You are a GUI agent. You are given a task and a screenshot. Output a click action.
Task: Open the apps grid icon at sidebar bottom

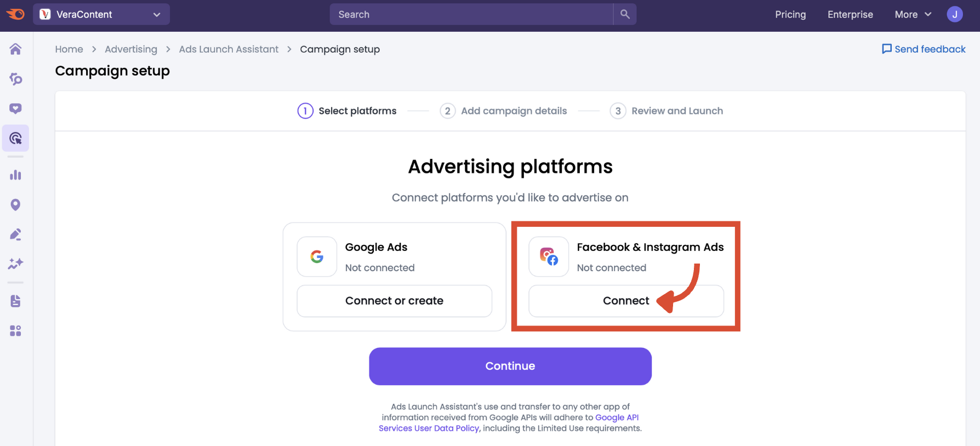click(x=15, y=330)
